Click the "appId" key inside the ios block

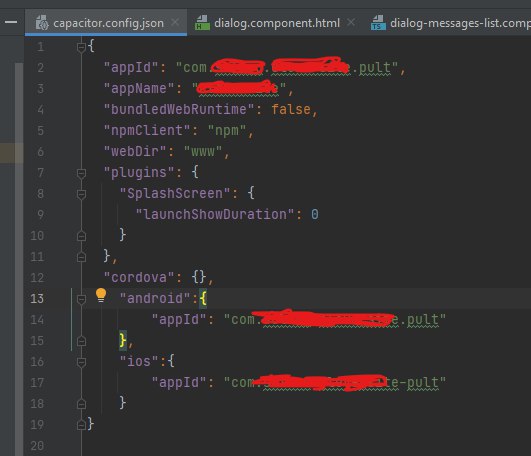click(179, 383)
